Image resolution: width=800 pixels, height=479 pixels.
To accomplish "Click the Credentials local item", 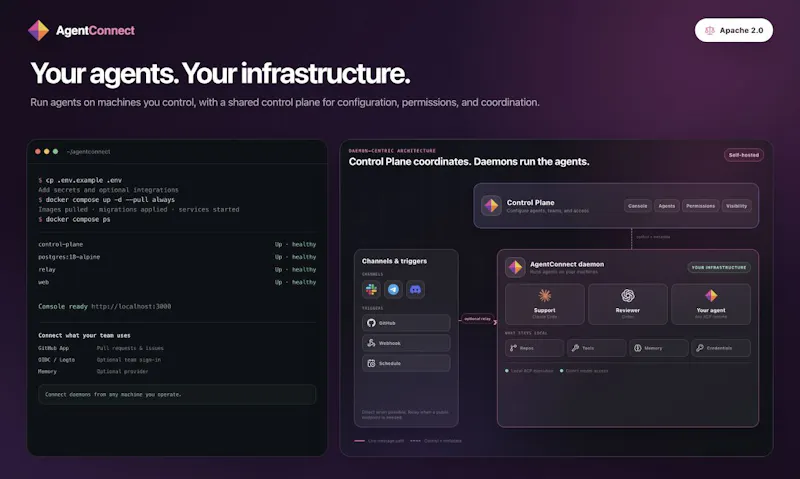I will point(721,348).
